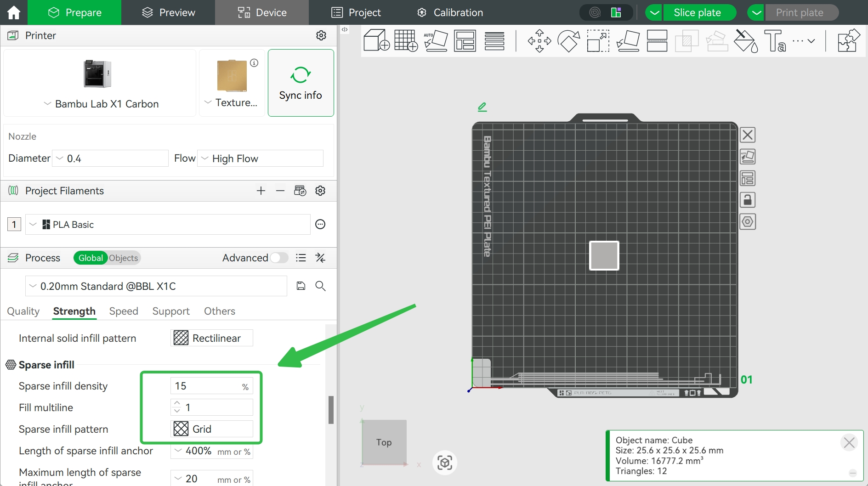Image resolution: width=868 pixels, height=486 pixels.
Task: Sync filaments from AMS icon
Action: [x=300, y=191]
